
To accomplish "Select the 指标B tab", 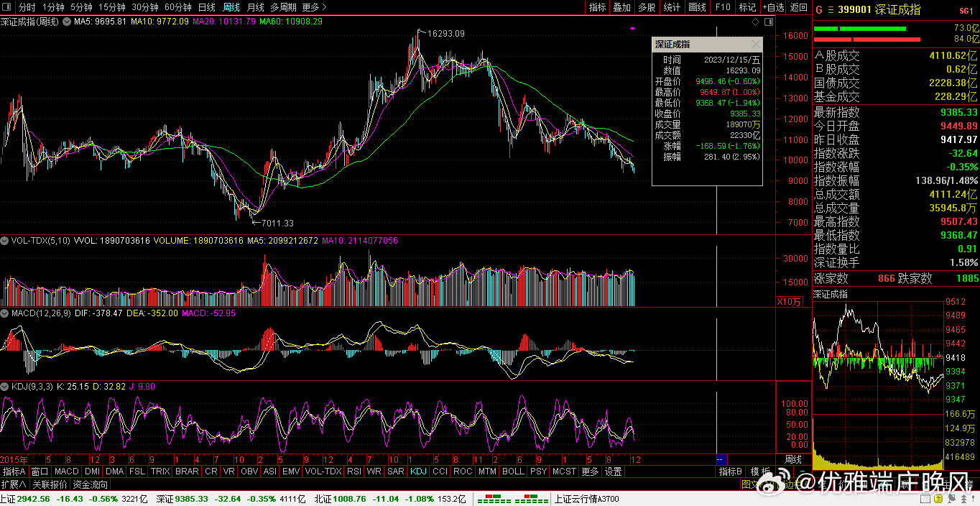I will pyautogui.click(x=731, y=471).
